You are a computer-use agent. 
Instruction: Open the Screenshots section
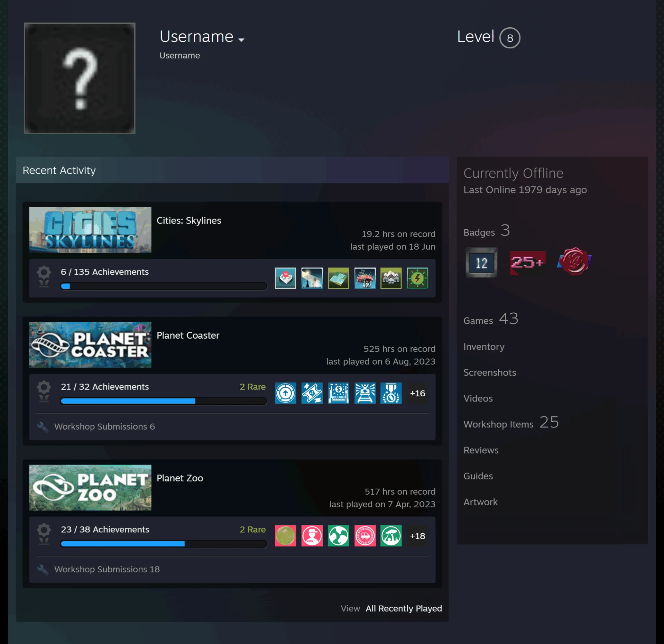click(x=490, y=372)
